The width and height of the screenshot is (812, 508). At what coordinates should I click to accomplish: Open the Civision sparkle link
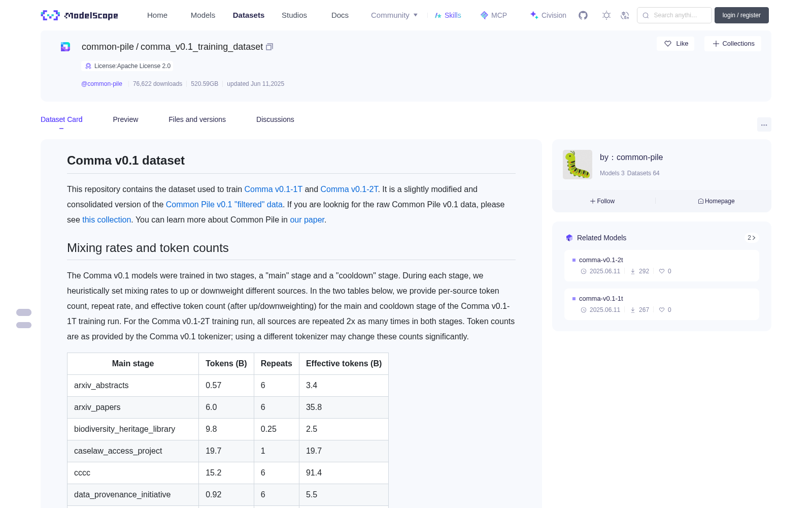[x=548, y=15]
